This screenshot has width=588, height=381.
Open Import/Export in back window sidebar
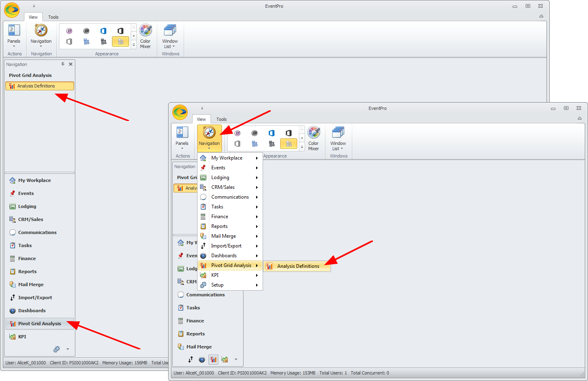pyautogui.click(x=39, y=298)
